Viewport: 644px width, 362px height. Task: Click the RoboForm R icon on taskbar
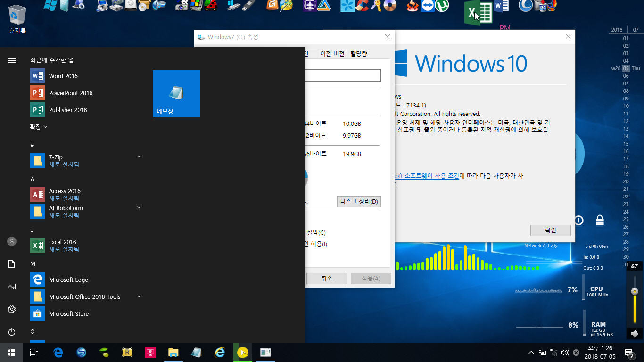[x=127, y=353]
